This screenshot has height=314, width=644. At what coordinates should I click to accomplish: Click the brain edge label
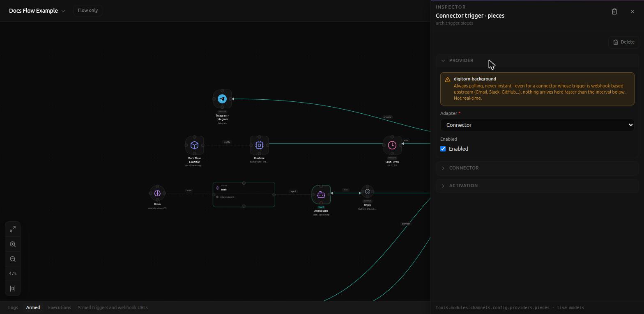click(x=189, y=190)
